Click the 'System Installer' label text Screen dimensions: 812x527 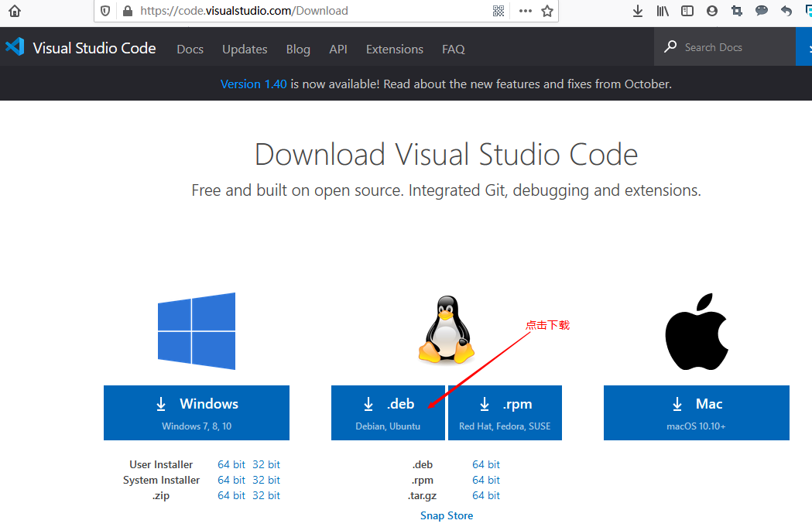pyautogui.click(x=161, y=480)
